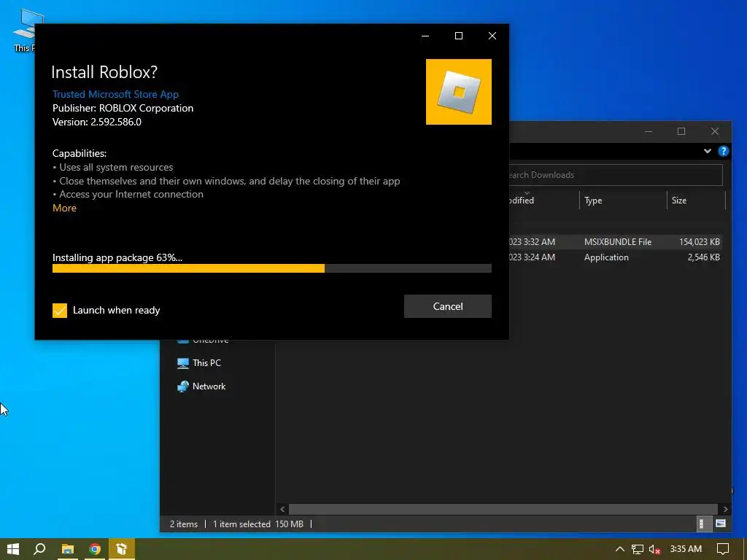The image size is (747, 560).
Task: Click the horizontal scrollbar in File Explorer
Action: pyautogui.click(x=503, y=509)
